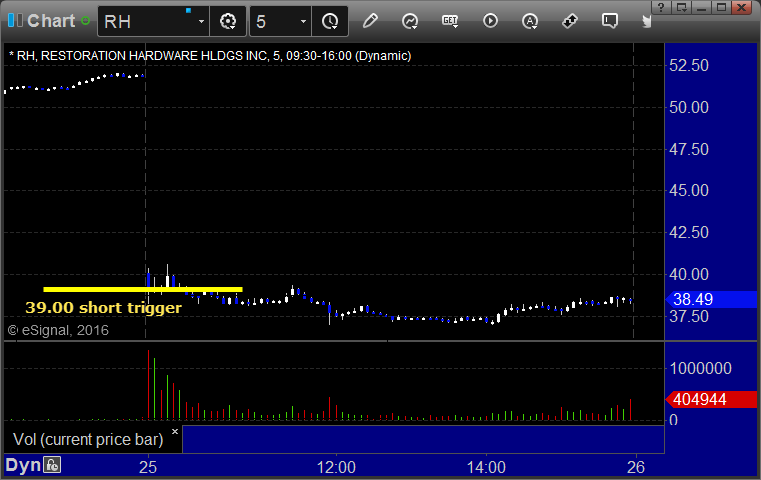Toggle the Dyn lock icon

52,465
